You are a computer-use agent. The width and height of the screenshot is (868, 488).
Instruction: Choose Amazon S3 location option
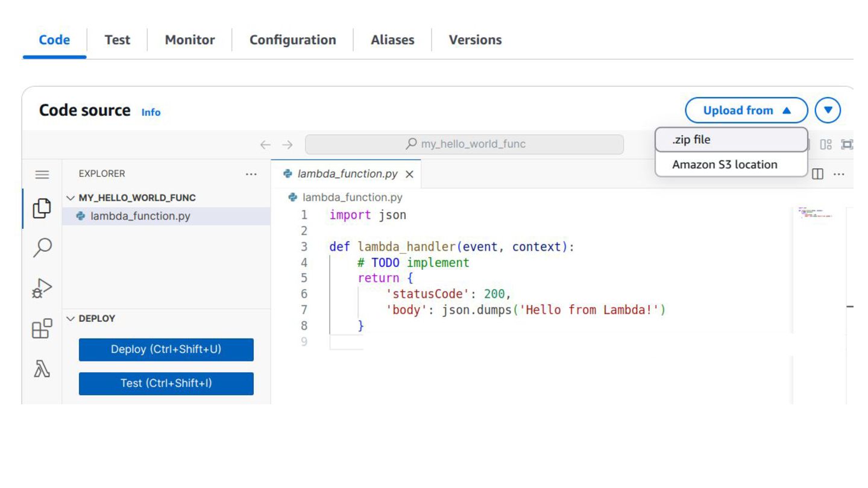click(731, 164)
